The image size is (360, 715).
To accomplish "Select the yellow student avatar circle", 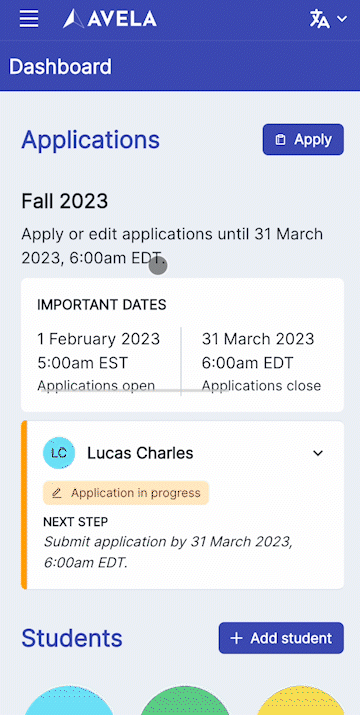I will point(300,700).
